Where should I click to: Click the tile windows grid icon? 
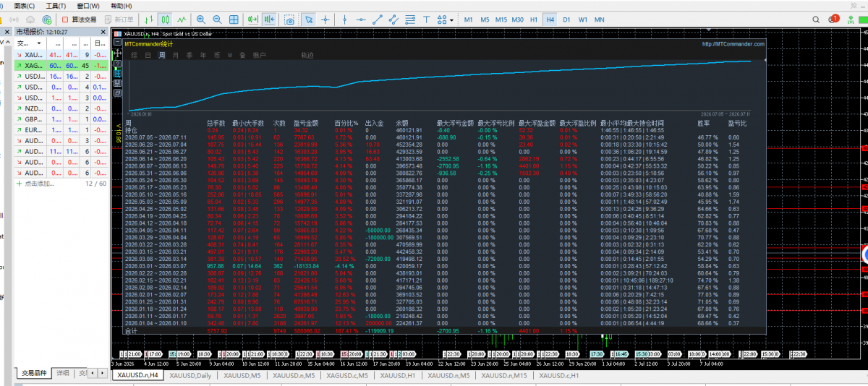[x=234, y=20]
